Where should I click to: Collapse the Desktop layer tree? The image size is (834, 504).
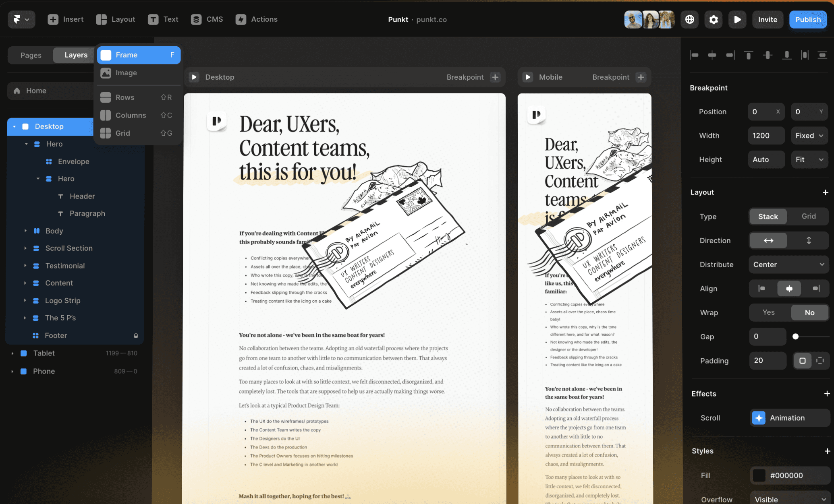14,126
